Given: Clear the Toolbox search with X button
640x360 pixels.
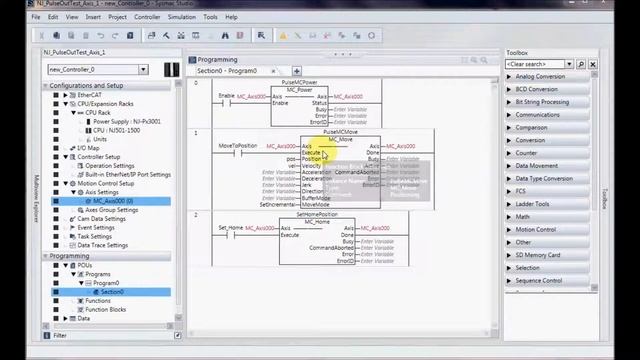Looking at the screenshot, I should [593, 64].
